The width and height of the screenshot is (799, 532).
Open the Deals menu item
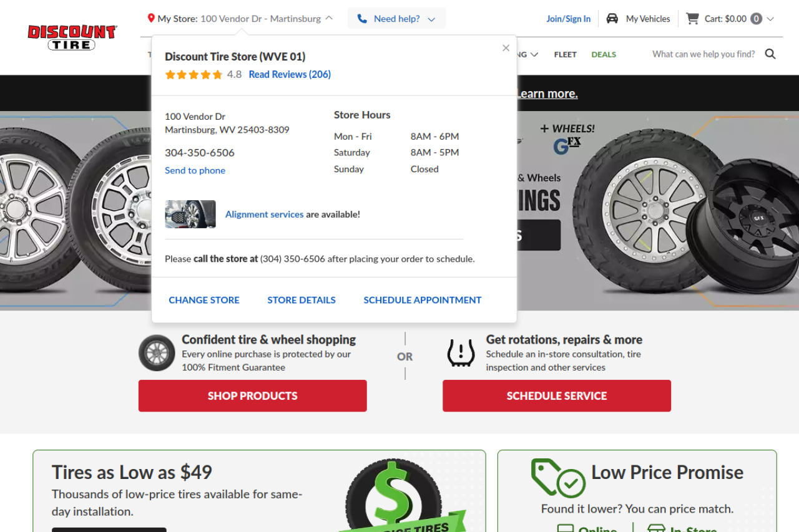click(604, 54)
